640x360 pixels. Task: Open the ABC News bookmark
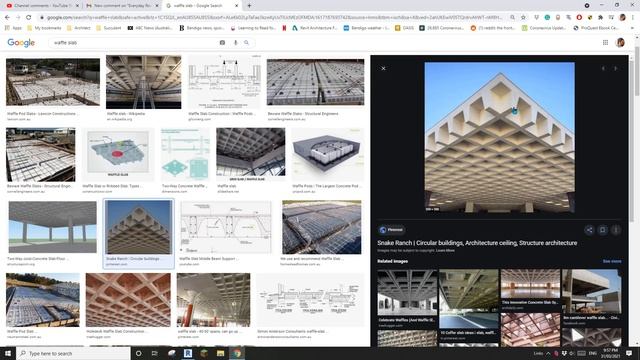149,28
